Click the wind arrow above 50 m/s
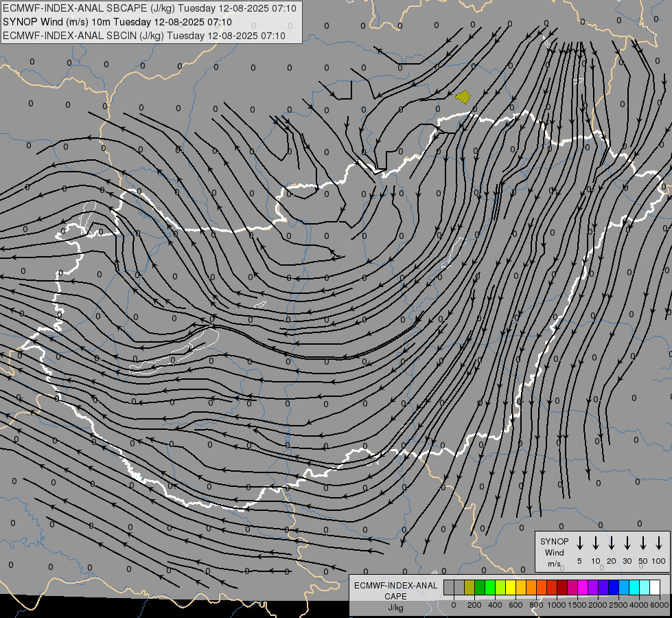The width and height of the screenshot is (672, 618). click(643, 543)
